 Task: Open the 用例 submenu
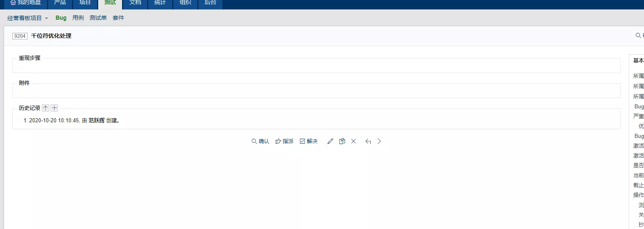tap(78, 18)
